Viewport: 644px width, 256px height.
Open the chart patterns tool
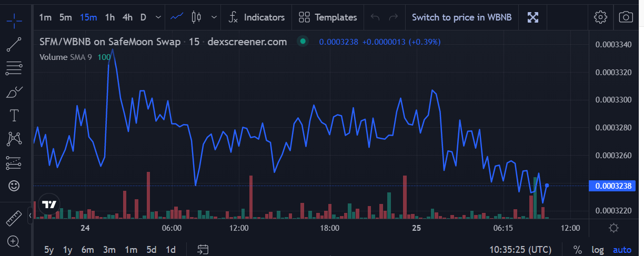pyautogui.click(x=14, y=139)
